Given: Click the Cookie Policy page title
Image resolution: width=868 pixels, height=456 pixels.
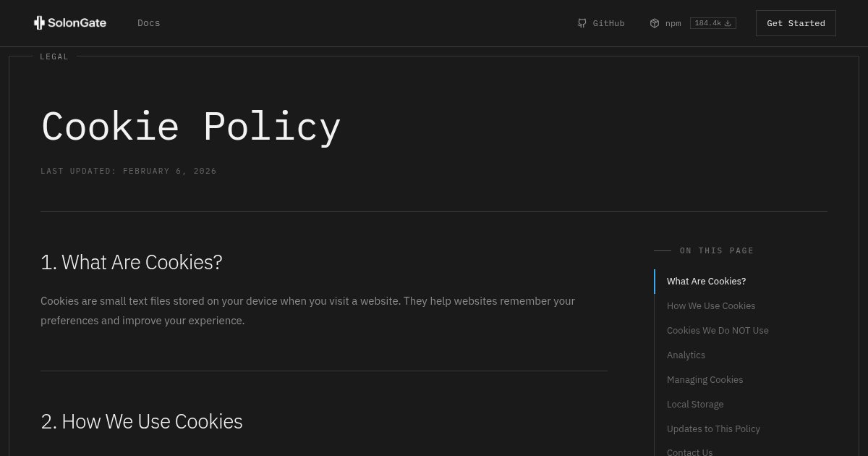Looking at the screenshot, I should (191, 126).
